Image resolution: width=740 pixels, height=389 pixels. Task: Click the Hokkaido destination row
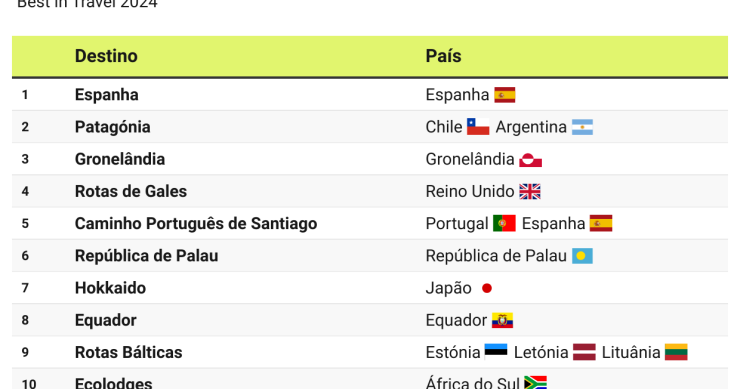[x=370, y=288]
